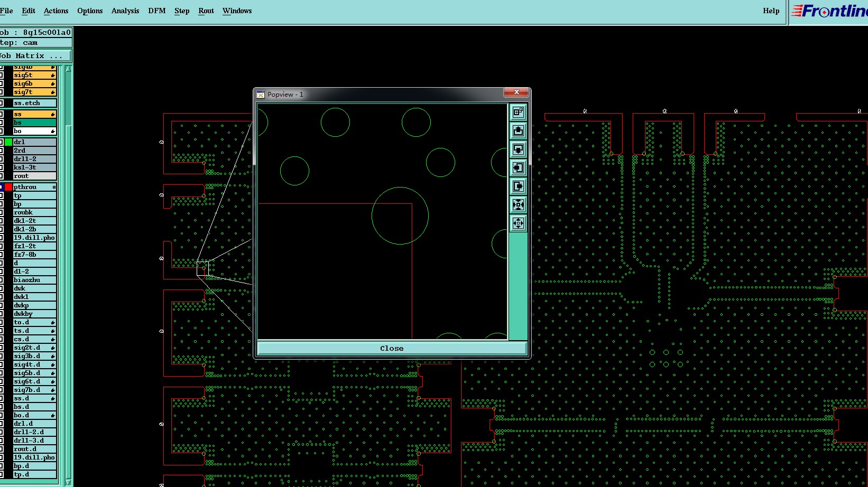Click the edit marker on sig6b layer
Image resolution: width=868 pixels, height=487 pixels.
point(53,84)
